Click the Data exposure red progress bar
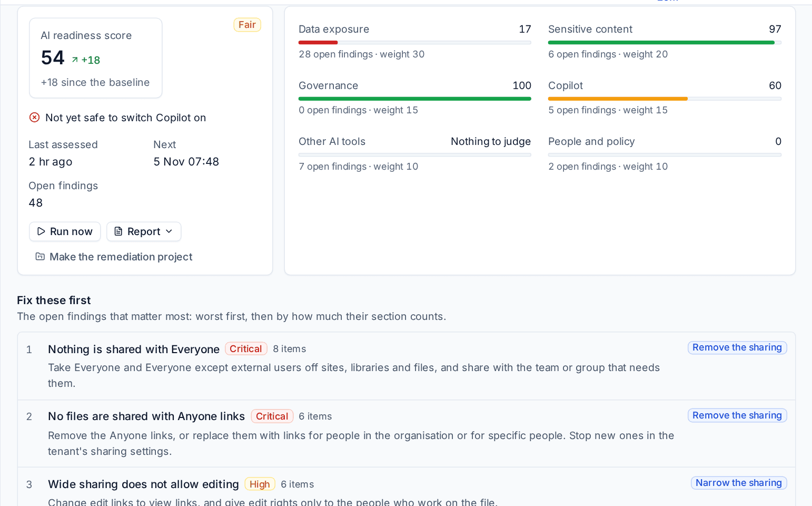Image resolution: width=812 pixels, height=506 pixels. (x=318, y=43)
